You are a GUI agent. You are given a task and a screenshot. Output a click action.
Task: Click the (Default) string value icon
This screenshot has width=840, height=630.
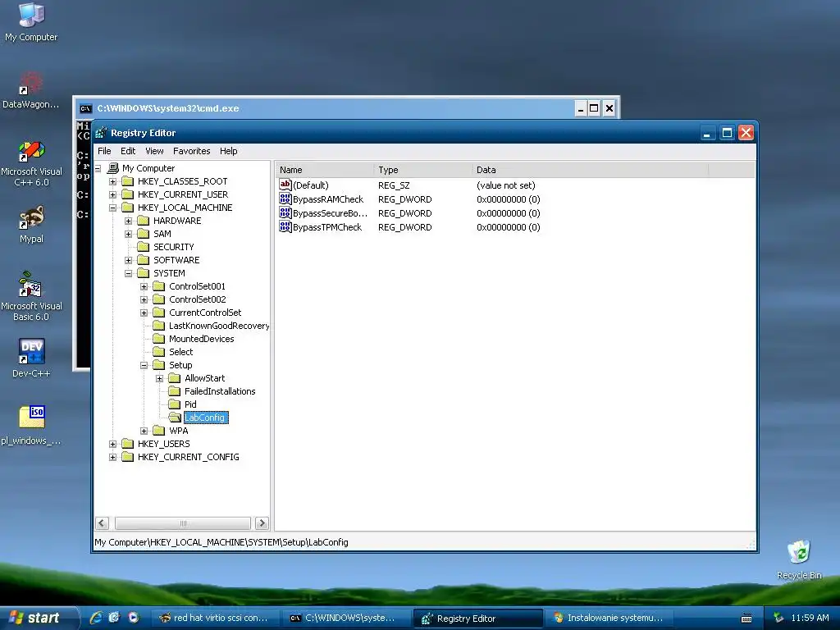click(x=285, y=185)
